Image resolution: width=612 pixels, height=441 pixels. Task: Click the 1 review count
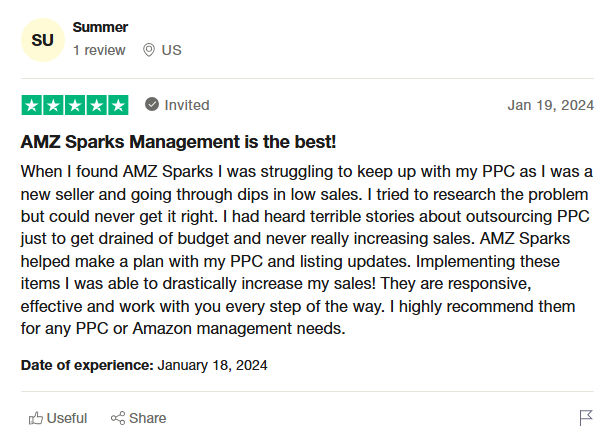(99, 50)
